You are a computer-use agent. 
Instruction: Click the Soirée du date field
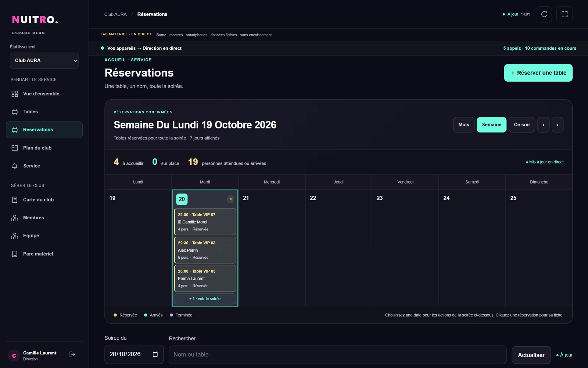pyautogui.click(x=134, y=354)
